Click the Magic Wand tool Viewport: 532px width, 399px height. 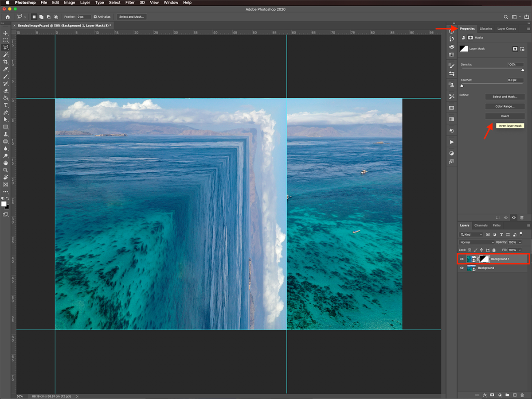pyautogui.click(x=6, y=55)
